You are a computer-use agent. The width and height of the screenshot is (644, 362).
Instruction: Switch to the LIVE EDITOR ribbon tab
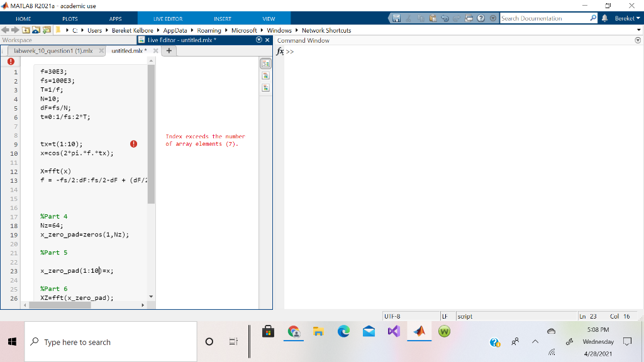pos(167,18)
